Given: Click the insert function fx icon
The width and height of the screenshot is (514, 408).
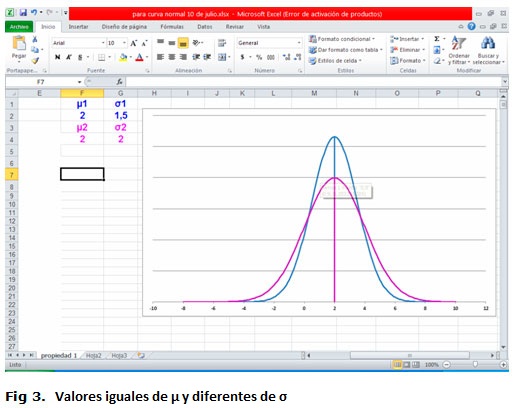Looking at the screenshot, I should 119,82.
